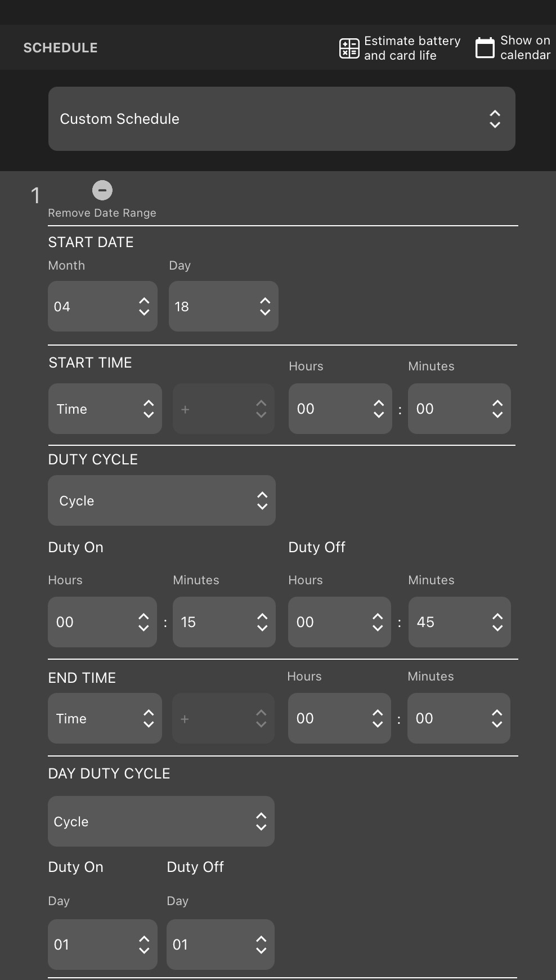Open the End Time type dropdown
The height and width of the screenshot is (980, 556).
coord(105,718)
